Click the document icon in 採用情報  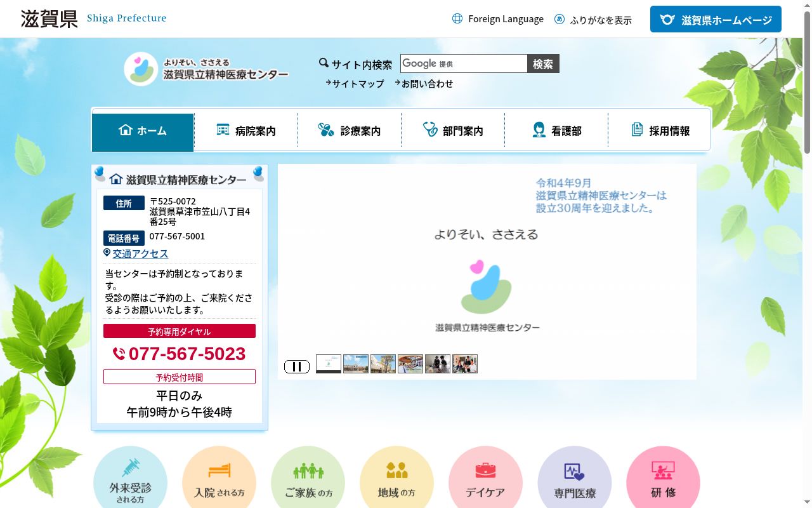click(x=637, y=130)
